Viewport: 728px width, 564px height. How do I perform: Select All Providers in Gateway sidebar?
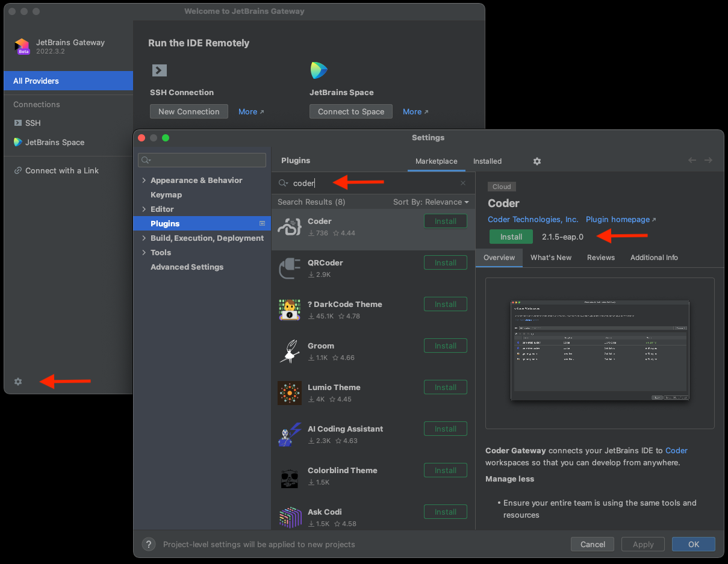click(x=68, y=81)
